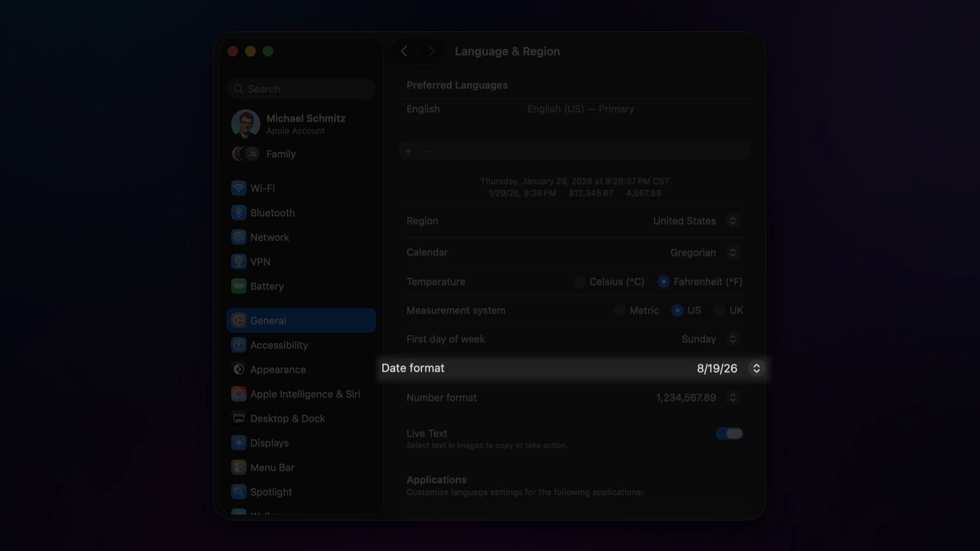Open the VPN sidebar icon
Screen dimensions: 980x551
pos(238,262)
